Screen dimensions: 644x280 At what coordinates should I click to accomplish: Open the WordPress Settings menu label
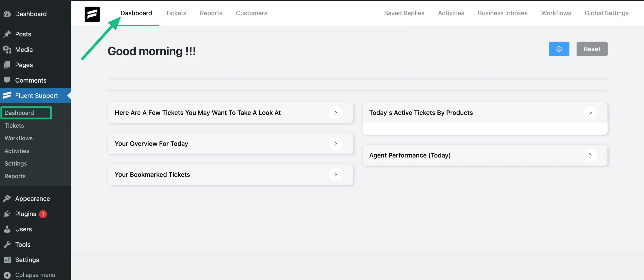click(27, 260)
